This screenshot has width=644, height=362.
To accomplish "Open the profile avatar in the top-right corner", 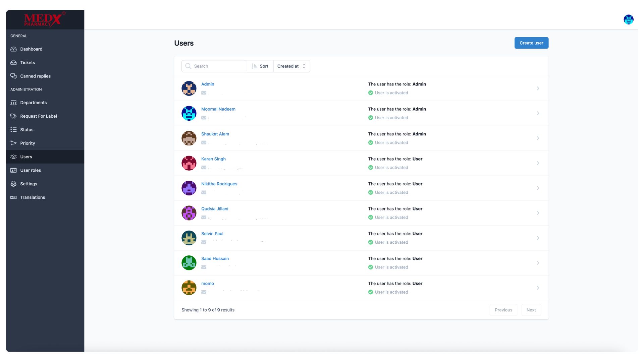I will (x=628, y=19).
